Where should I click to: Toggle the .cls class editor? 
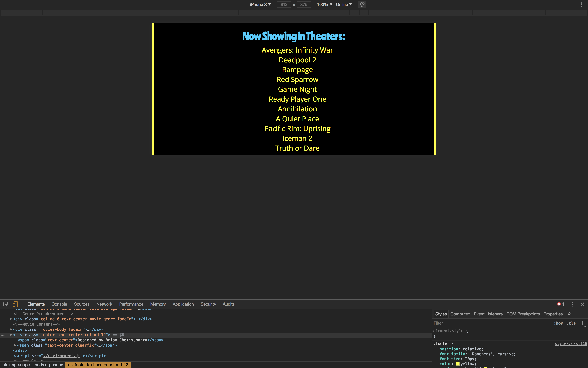click(x=571, y=323)
